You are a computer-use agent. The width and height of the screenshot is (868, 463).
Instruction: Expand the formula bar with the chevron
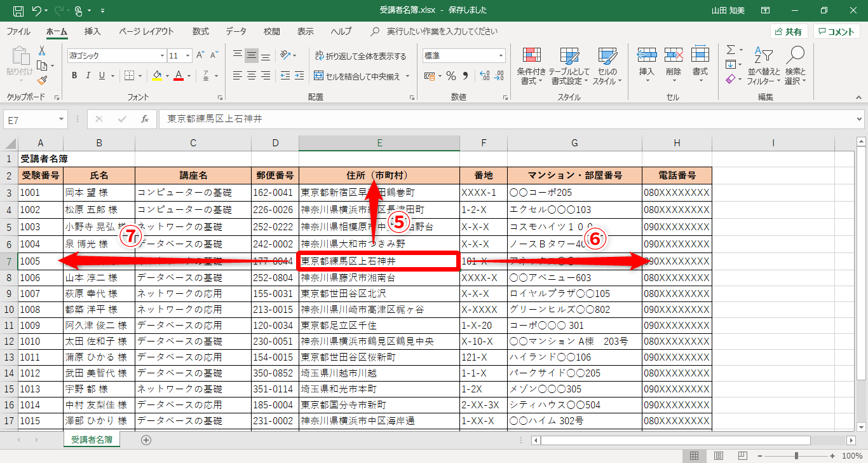tap(859, 119)
